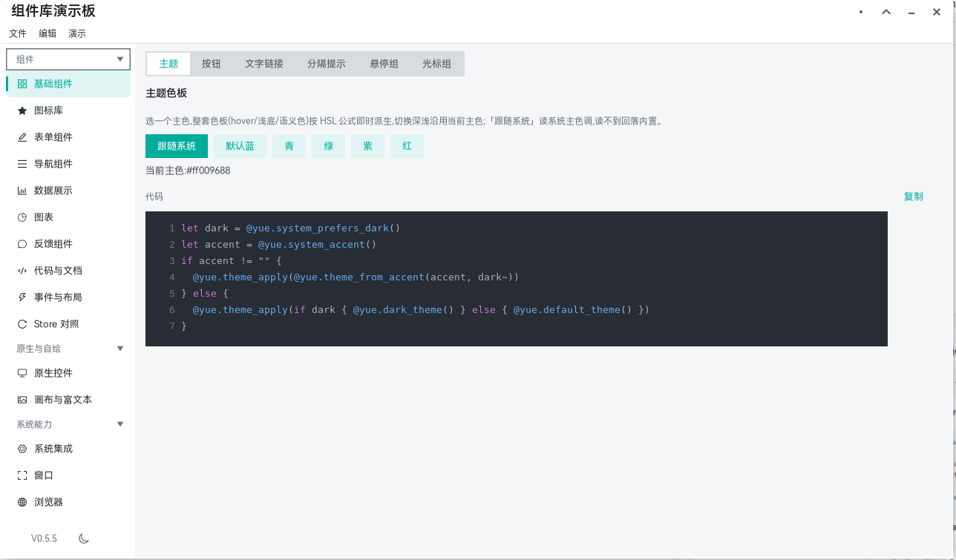Screen dimensions: 956x560
Task: Open 浏览器 using the globe icon
Action: (22, 502)
